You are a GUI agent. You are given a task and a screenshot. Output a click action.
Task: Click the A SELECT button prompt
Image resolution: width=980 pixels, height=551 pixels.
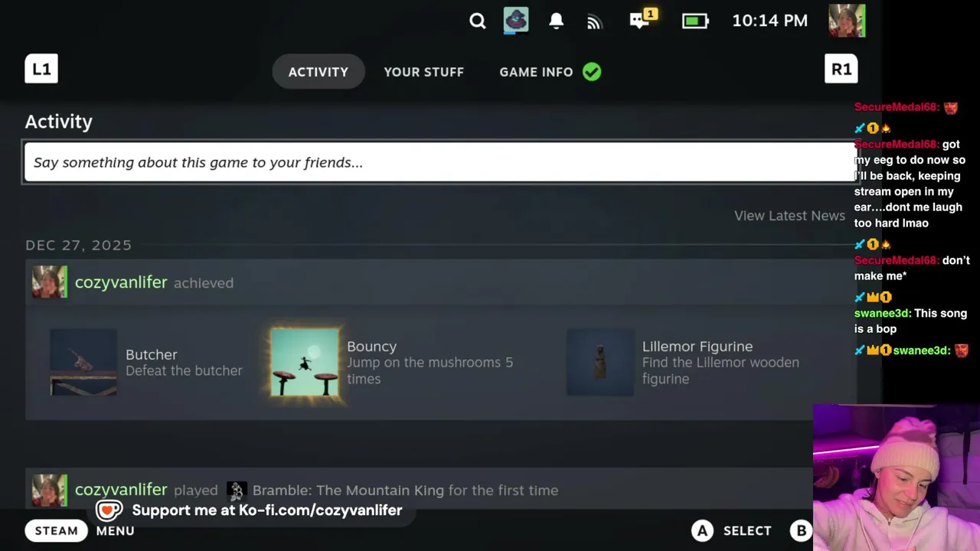click(x=731, y=530)
